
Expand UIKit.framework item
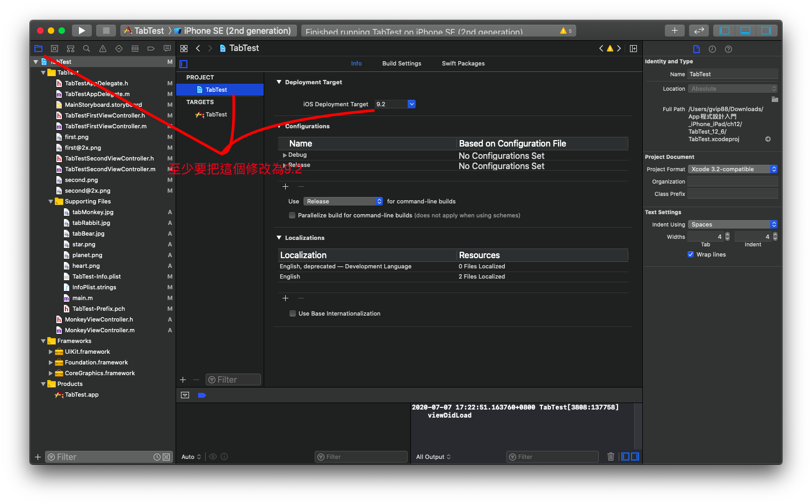point(51,352)
